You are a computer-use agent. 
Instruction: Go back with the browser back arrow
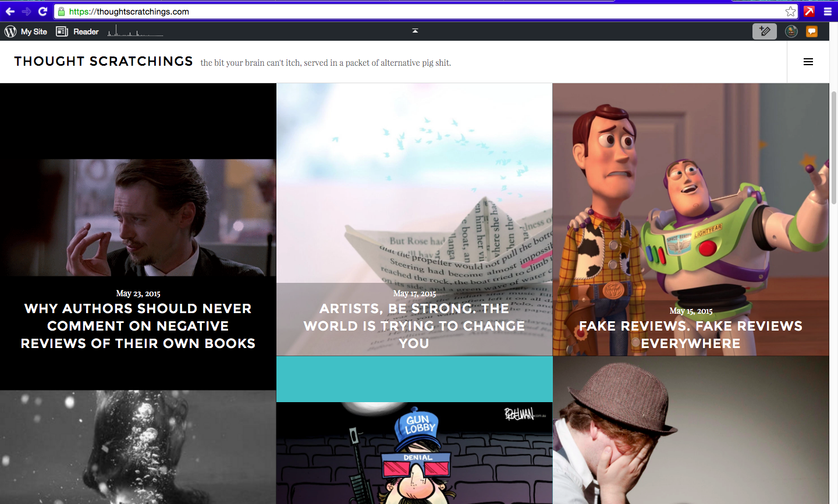(10, 12)
